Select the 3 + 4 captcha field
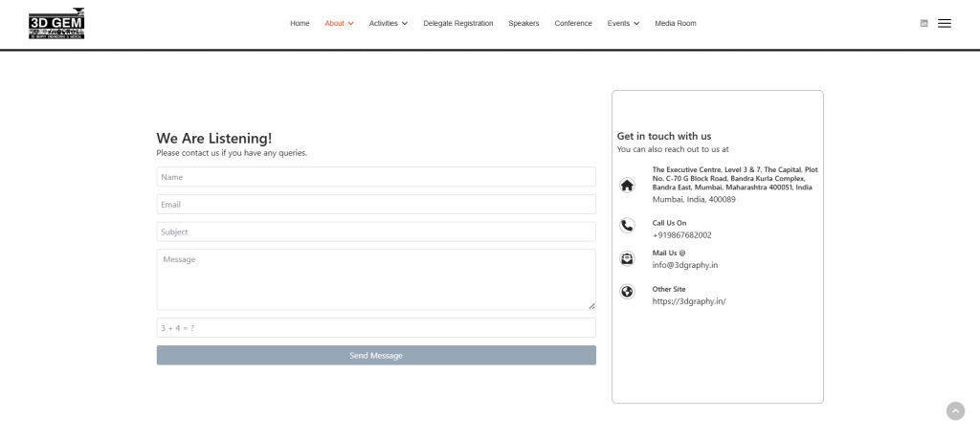980x441 pixels. [x=376, y=328]
